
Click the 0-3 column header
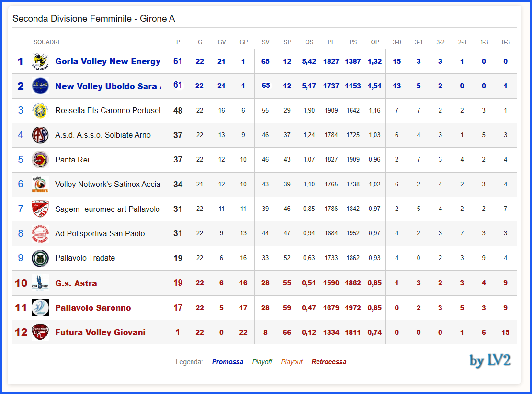(x=506, y=42)
